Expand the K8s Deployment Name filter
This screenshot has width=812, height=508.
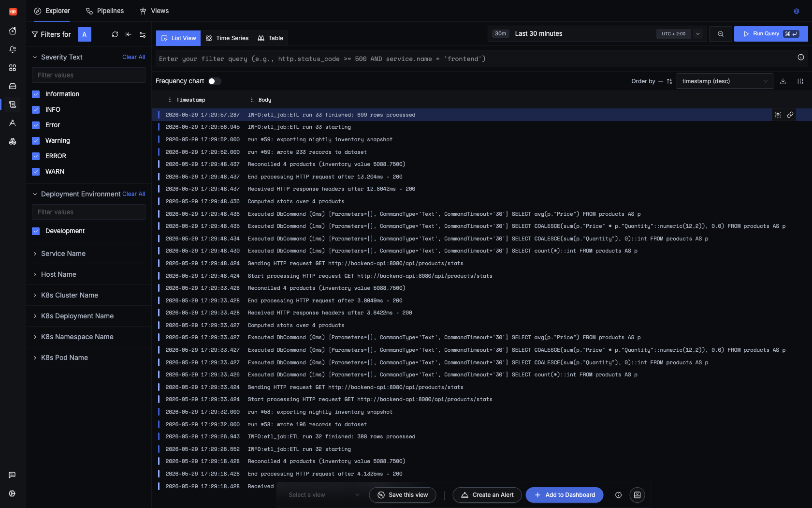(x=88, y=316)
